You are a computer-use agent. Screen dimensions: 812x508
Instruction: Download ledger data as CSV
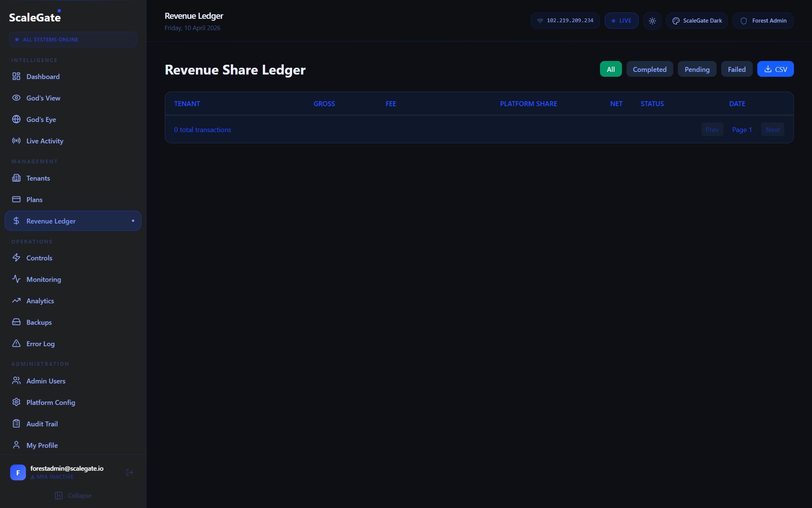[x=775, y=69]
